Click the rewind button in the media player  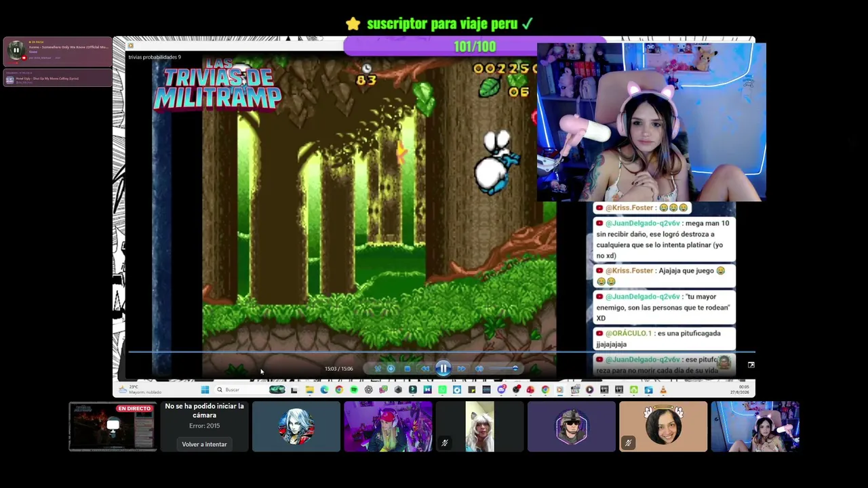click(425, 369)
